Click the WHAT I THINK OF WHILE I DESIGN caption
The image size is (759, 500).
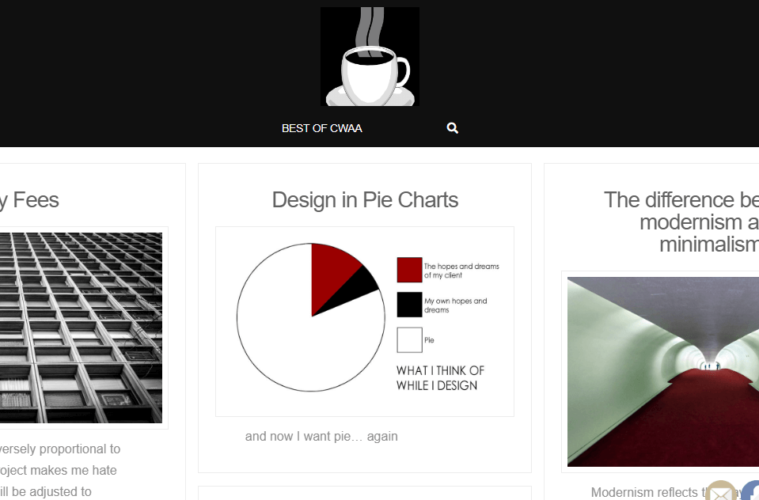pyautogui.click(x=440, y=377)
